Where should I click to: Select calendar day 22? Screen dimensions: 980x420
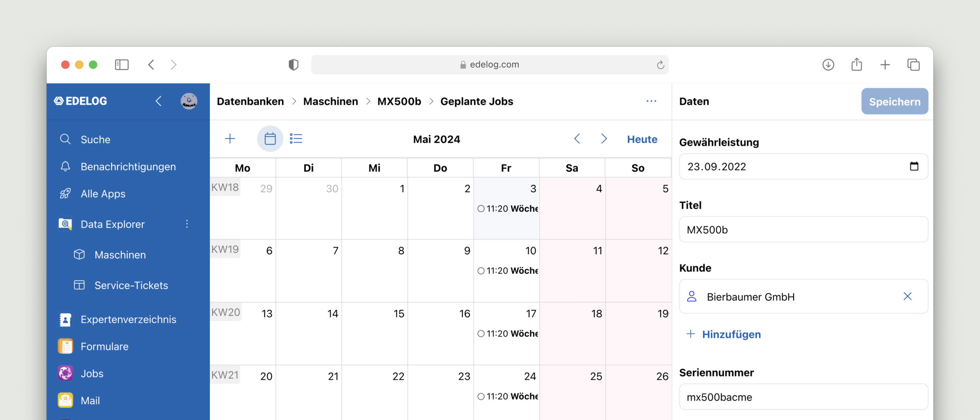[374, 393]
